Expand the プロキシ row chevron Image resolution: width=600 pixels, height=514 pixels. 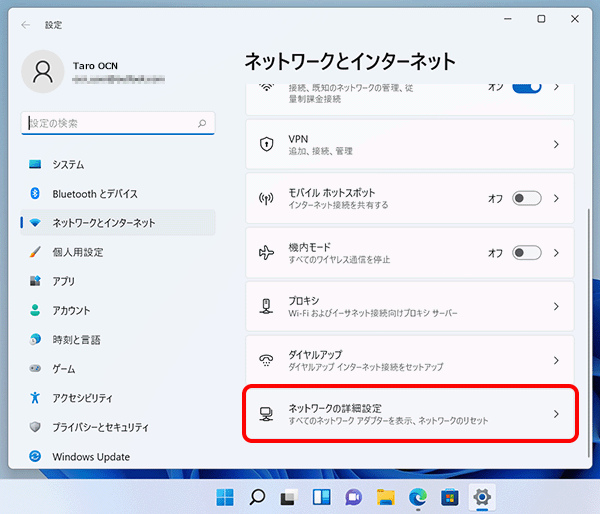[556, 306]
